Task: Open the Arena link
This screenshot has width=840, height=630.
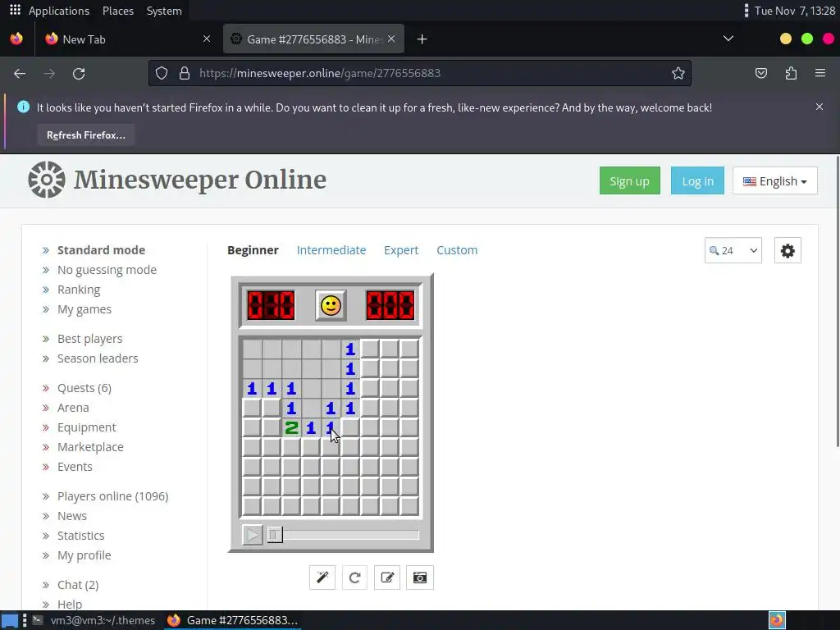Action: [73, 408]
